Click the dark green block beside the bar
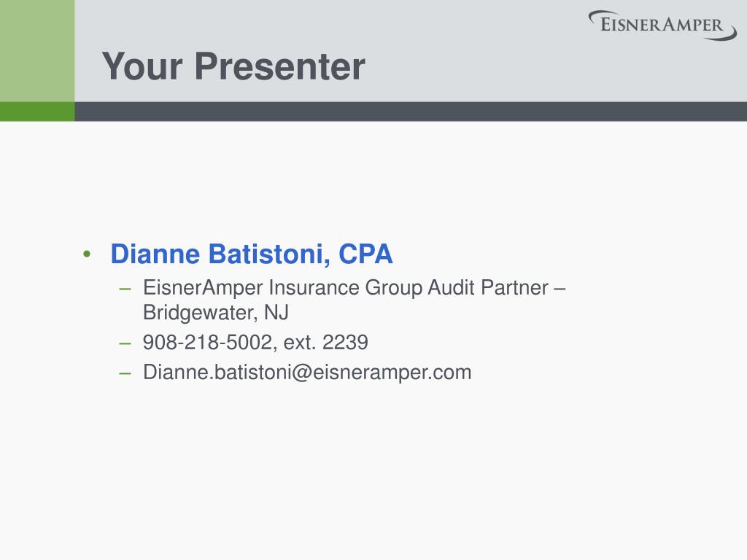Screen dimensions: 747x560 tap(37, 112)
